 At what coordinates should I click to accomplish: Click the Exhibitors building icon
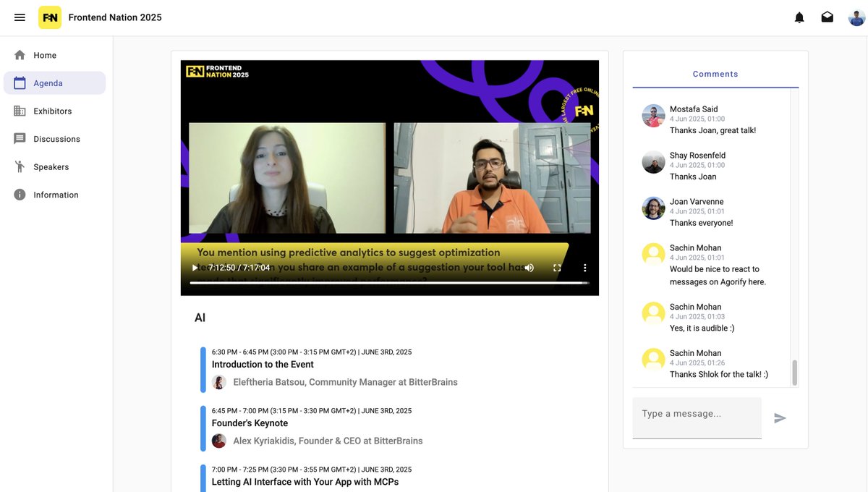pyautogui.click(x=20, y=111)
